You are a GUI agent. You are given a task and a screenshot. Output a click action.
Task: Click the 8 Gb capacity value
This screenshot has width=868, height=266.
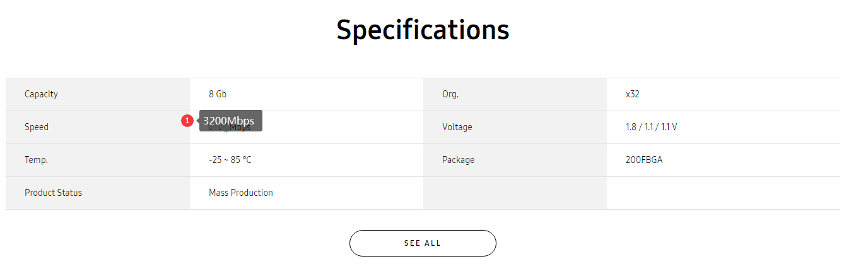click(218, 94)
